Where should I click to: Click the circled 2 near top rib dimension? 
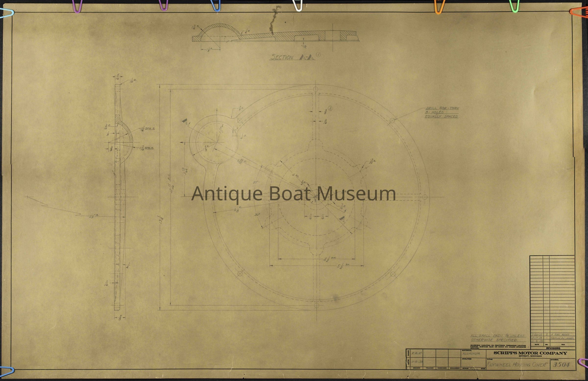(331, 108)
